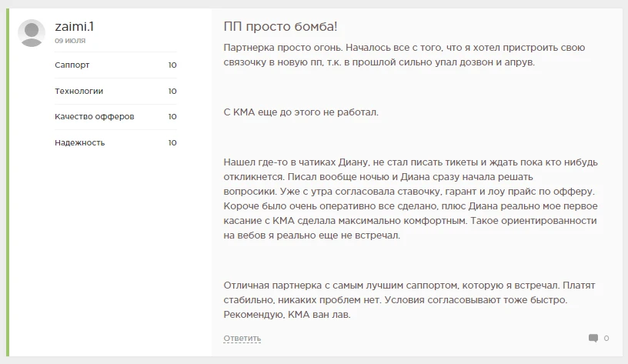
Task: Click the paragraph starting 'Нашел где-то в чатиках'
Action: click(410, 199)
